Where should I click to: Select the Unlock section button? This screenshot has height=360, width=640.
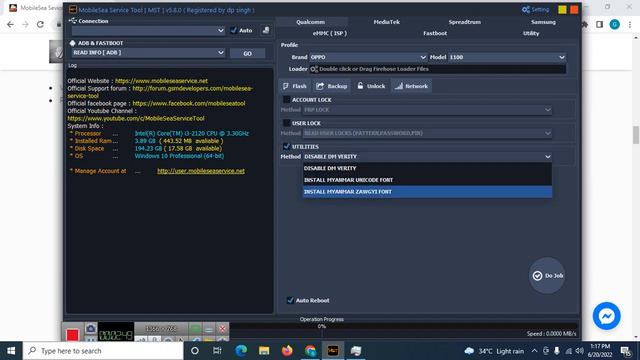tap(371, 86)
